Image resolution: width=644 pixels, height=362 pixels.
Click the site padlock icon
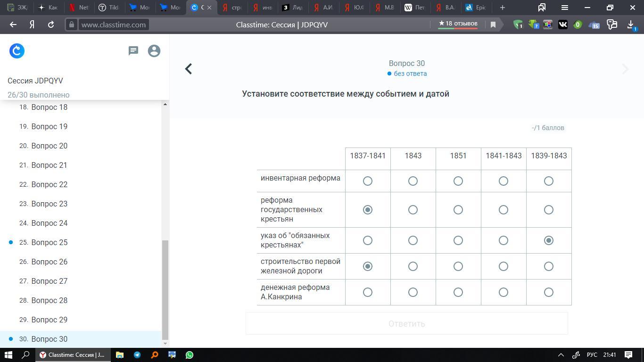pos(72,25)
